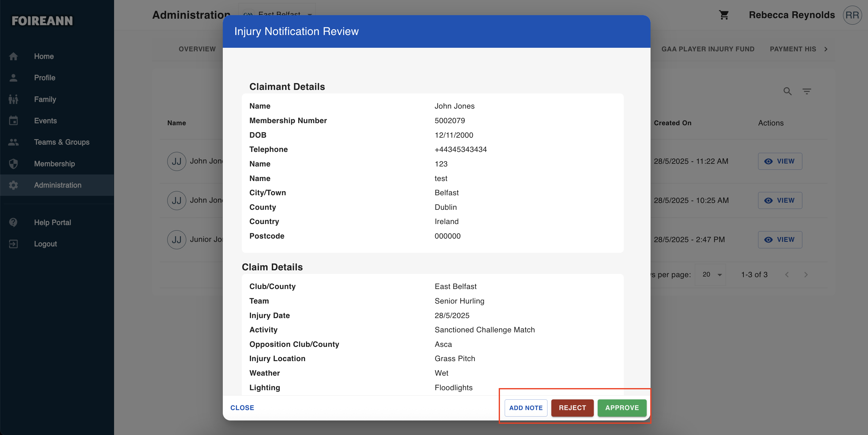Screen dimensions: 868x435
Task: Select the Membership shield icon
Action: [x=13, y=163]
